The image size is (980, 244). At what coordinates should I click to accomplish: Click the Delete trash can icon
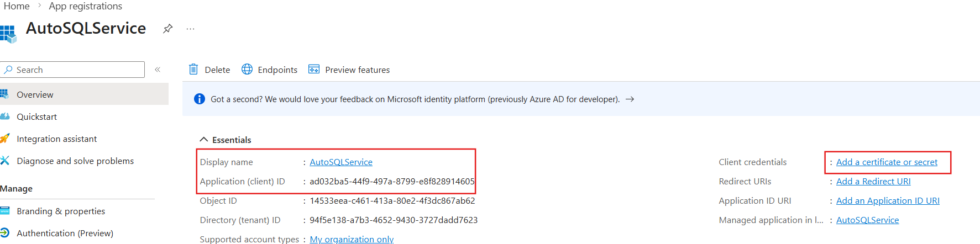coord(193,70)
